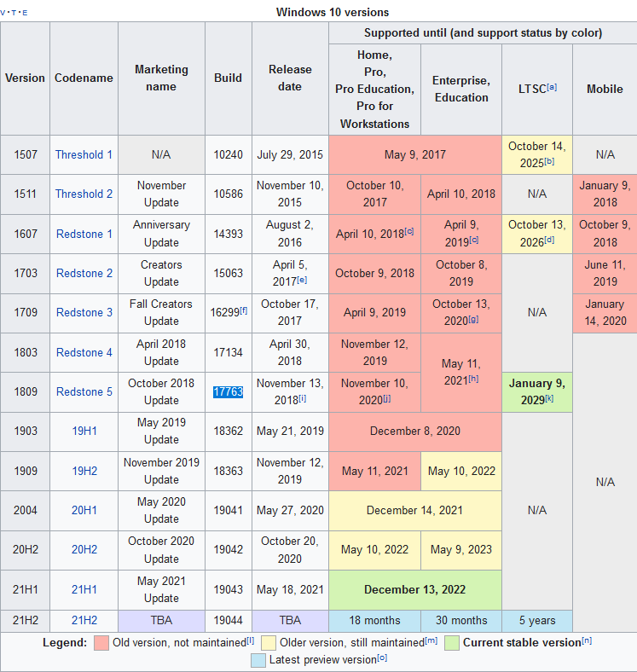
Task: Click the 'July 29, 2015' release date
Action: (x=290, y=154)
